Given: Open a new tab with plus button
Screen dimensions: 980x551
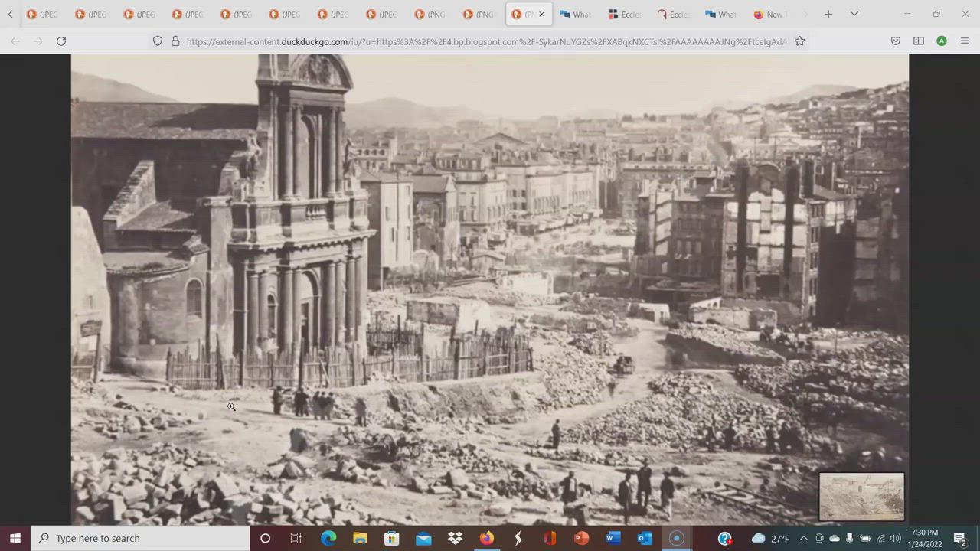Looking at the screenshot, I should pos(828,14).
